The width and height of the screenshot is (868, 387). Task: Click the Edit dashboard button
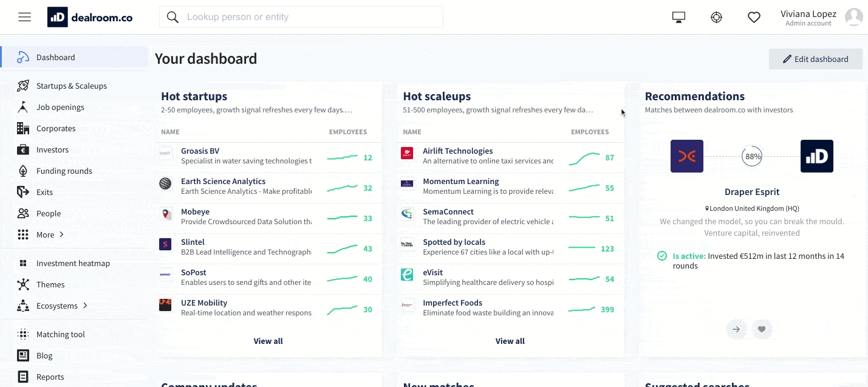[815, 59]
